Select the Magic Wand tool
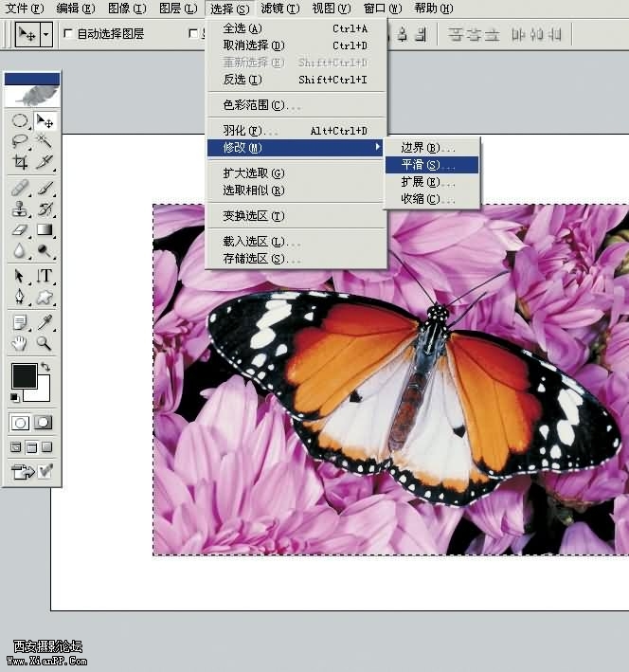 coord(45,141)
